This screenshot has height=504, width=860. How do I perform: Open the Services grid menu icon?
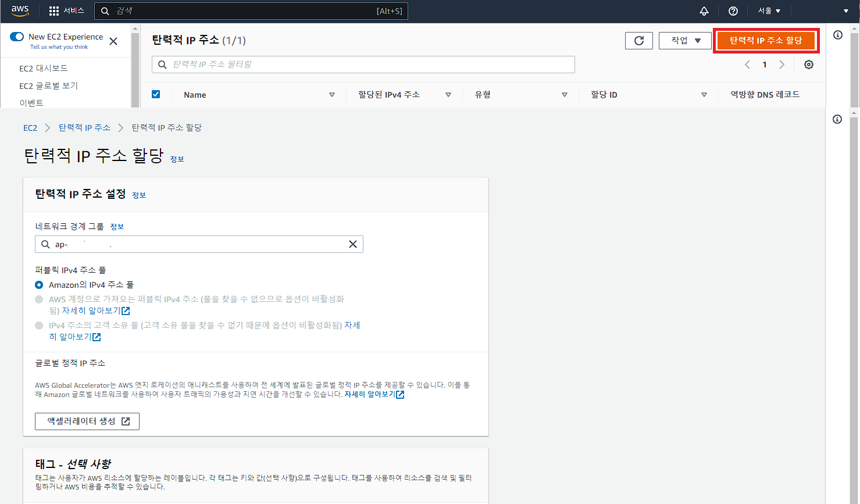tap(54, 11)
